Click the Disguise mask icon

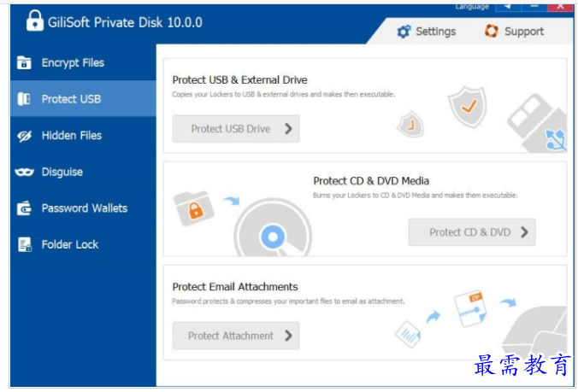pyautogui.click(x=24, y=172)
